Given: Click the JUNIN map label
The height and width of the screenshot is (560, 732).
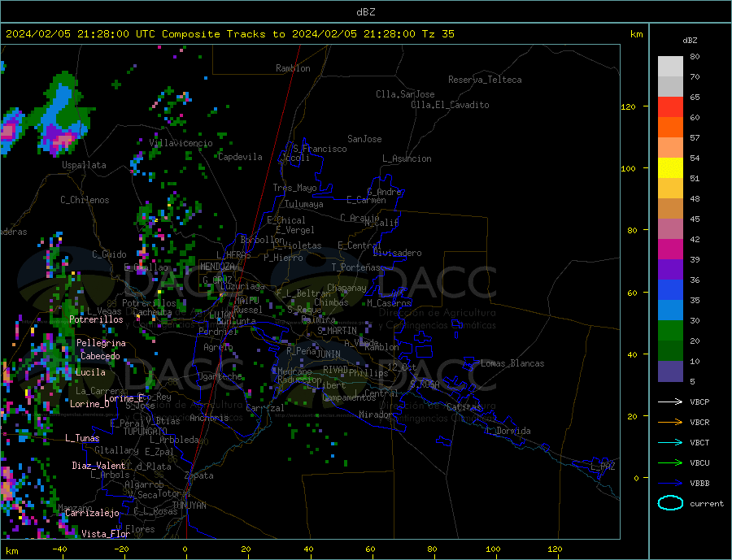Looking at the screenshot, I should [329, 354].
